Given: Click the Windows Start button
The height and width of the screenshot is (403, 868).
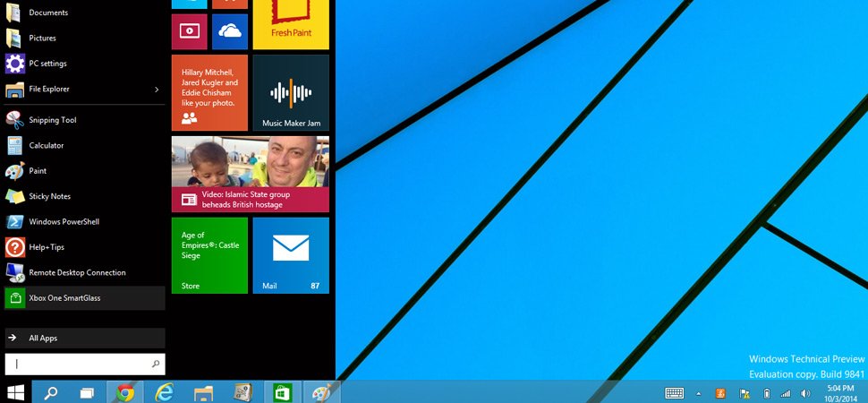Looking at the screenshot, I should pyautogui.click(x=15, y=392).
